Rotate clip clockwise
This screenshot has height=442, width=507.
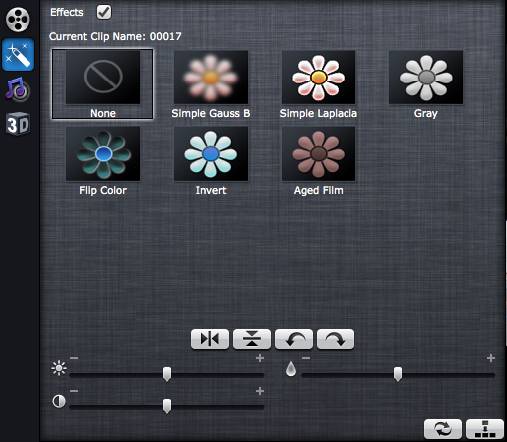pos(335,339)
